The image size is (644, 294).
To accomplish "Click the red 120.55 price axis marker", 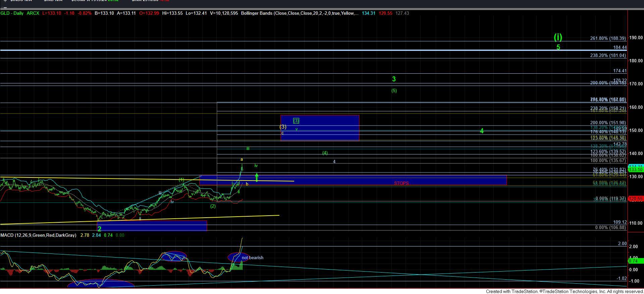I will tap(635, 199).
